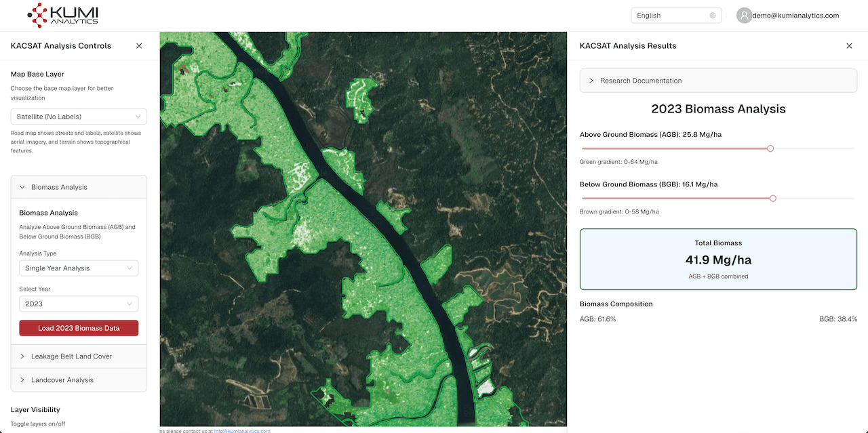Click the 'Biomass Composition' label

tap(616, 304)
